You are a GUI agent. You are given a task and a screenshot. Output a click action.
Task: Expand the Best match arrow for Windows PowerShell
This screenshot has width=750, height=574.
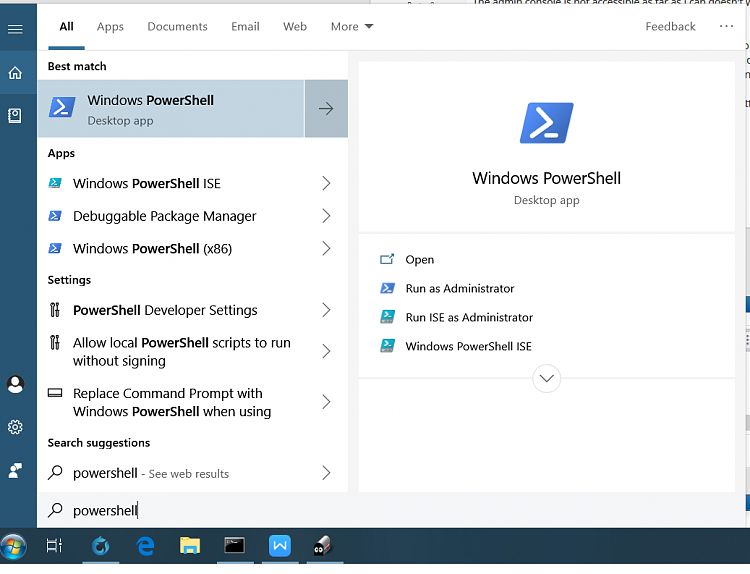tap(326, 109)
